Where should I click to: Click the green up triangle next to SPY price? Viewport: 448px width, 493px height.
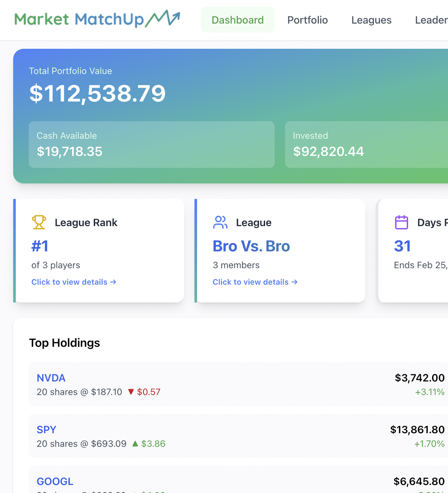click(135, 444)
